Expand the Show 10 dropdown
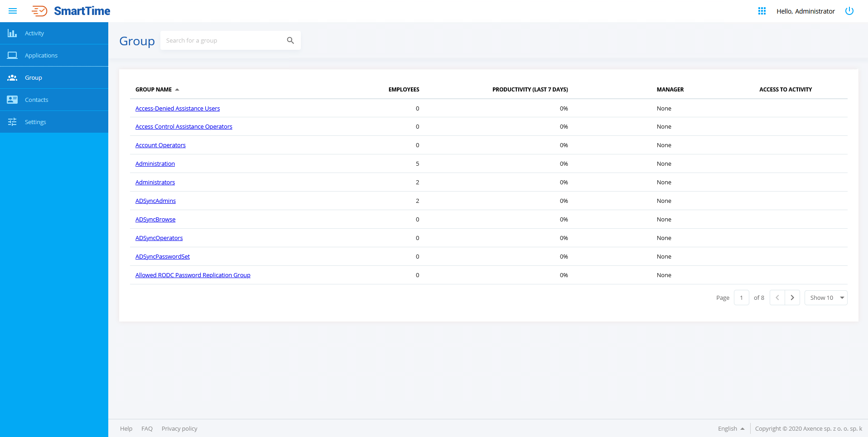Image resolution: width=868 pixels, height=437 pixels. pos(825,298)
